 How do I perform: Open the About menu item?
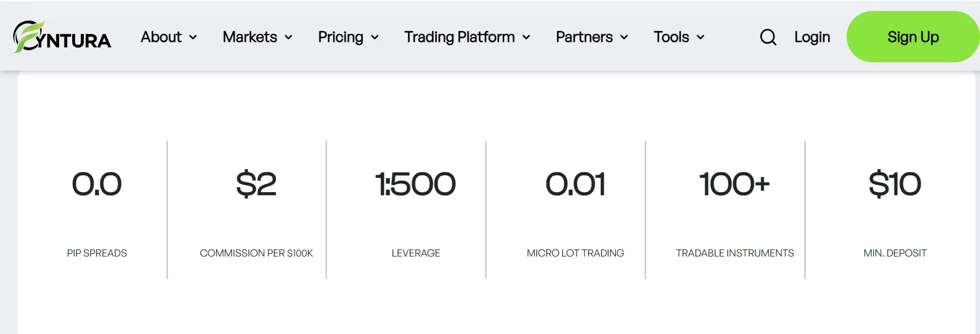click(x=161, y=37)
